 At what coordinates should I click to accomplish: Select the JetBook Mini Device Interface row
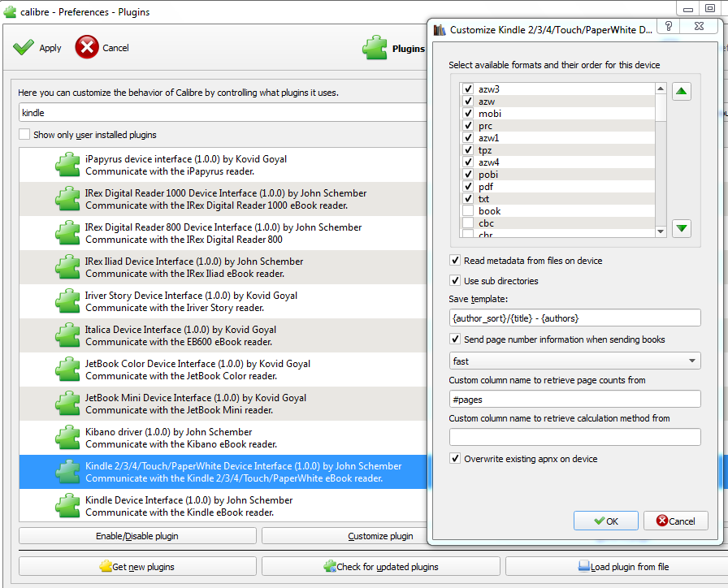(223, 404)
